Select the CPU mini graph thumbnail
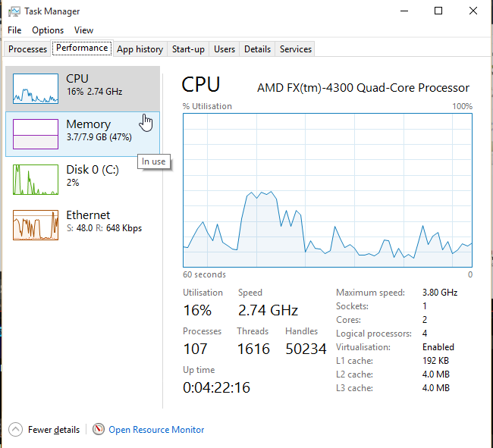 (36, 89)
